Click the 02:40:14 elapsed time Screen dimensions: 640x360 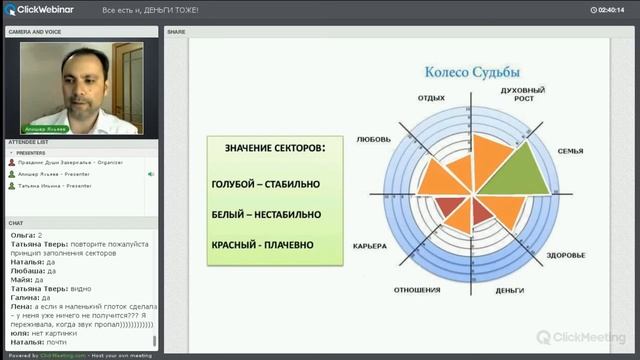[x=611, y=10]
